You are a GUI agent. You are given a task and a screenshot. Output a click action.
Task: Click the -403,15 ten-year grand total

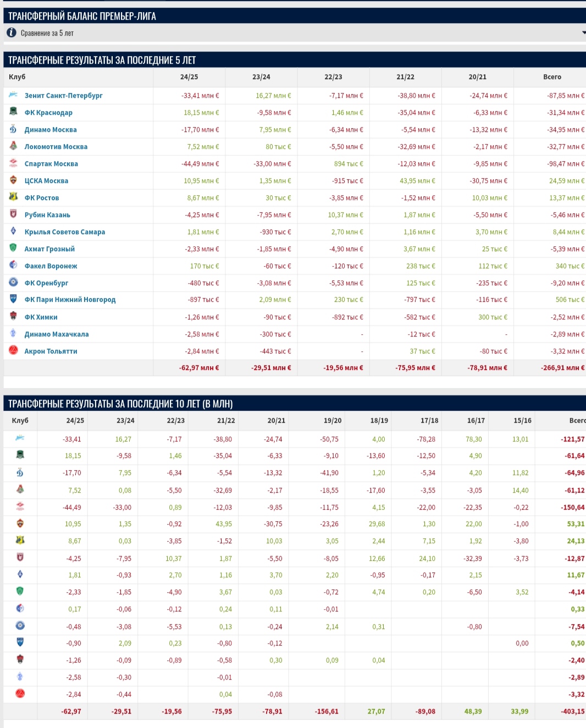(573, 712)
